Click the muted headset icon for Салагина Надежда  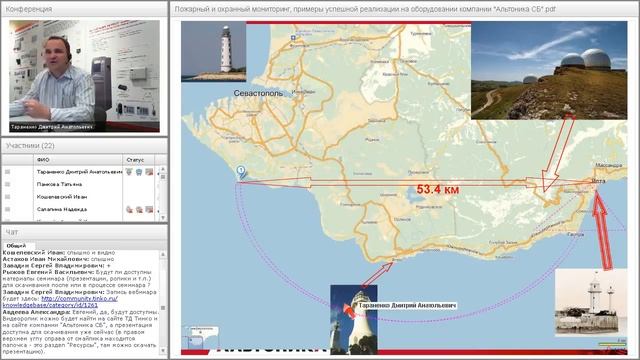coord(139,209)
